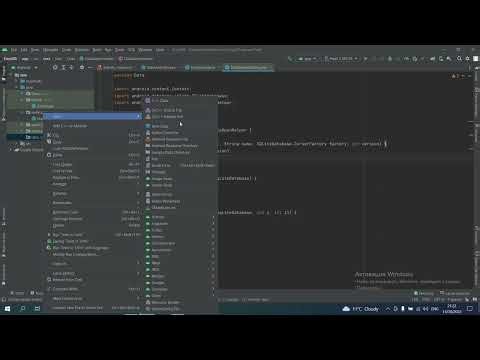Click the Cloudy weather widget in taskbar
This screenshot has width=480, height=360.
point(361,309)
